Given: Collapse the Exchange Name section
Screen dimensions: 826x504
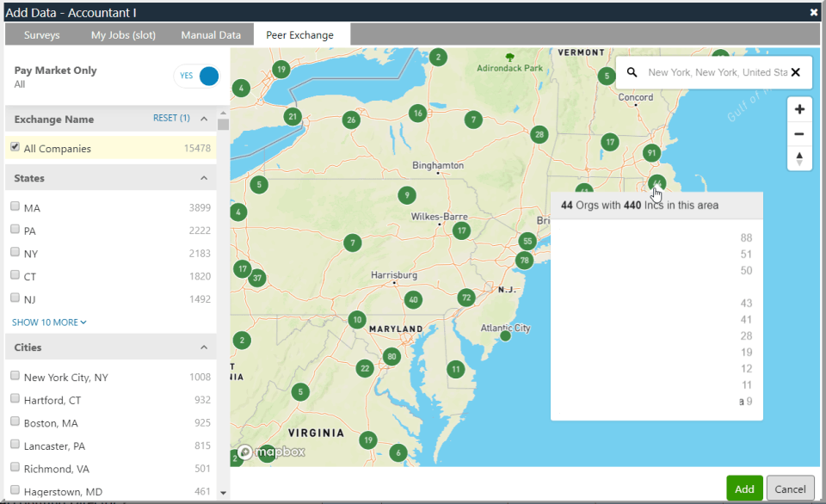Looking at the screenshot, I should pyautogui.click(x=204, y=119).
